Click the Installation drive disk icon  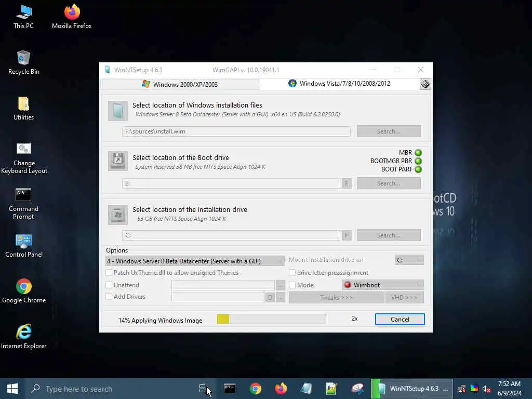tap(118, 215)
